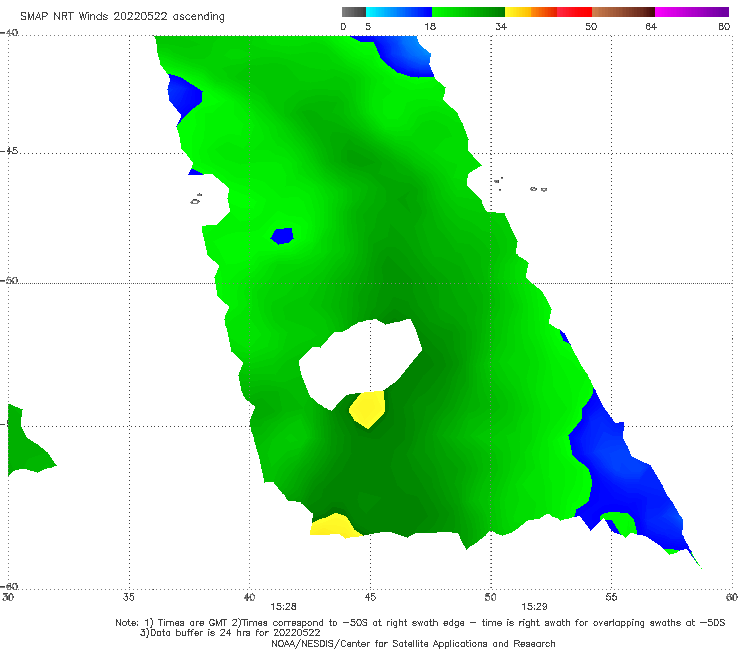Click the longitude axis label '30'

pyautogui.click(x=8, y=597)
